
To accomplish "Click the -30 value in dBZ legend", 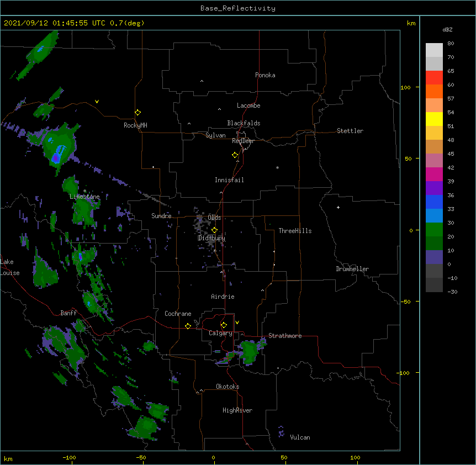I will click(x=452, y=292).
